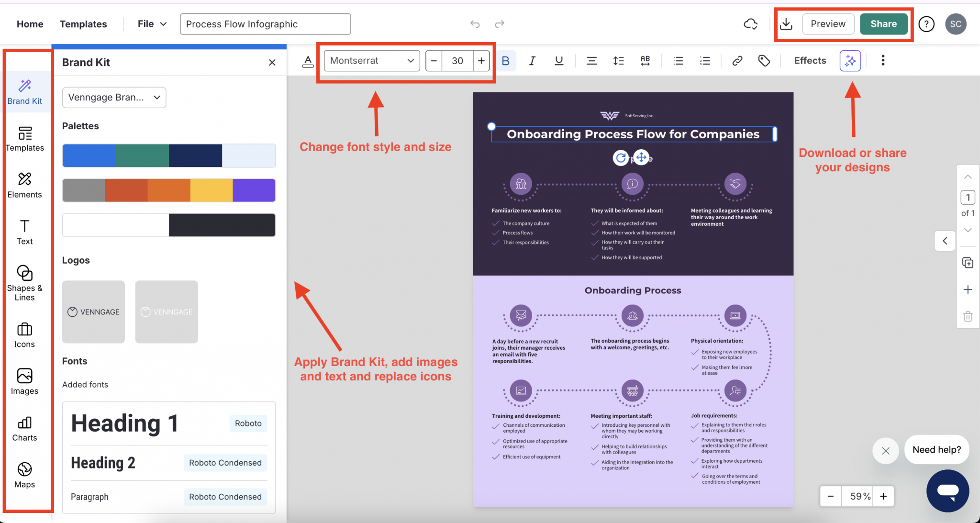Open the Elements panel
This screenshot has height=523, width=980.
coord(24,186)
